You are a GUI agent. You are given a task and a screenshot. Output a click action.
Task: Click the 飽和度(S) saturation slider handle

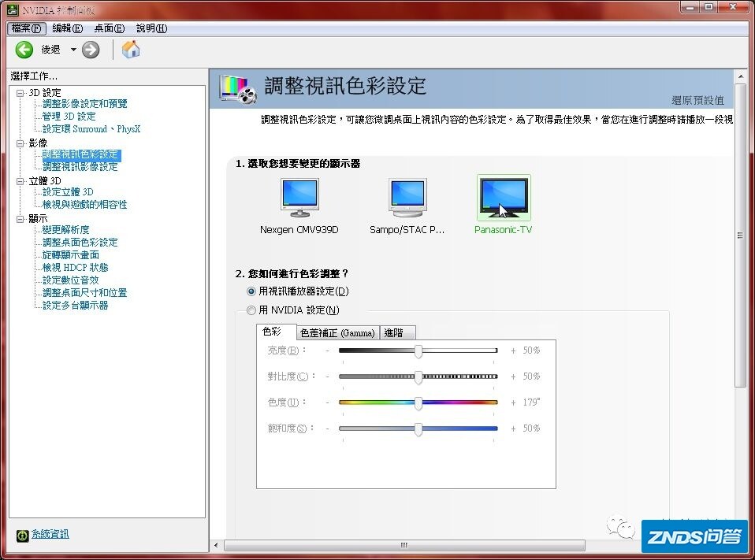click(418, 429)
